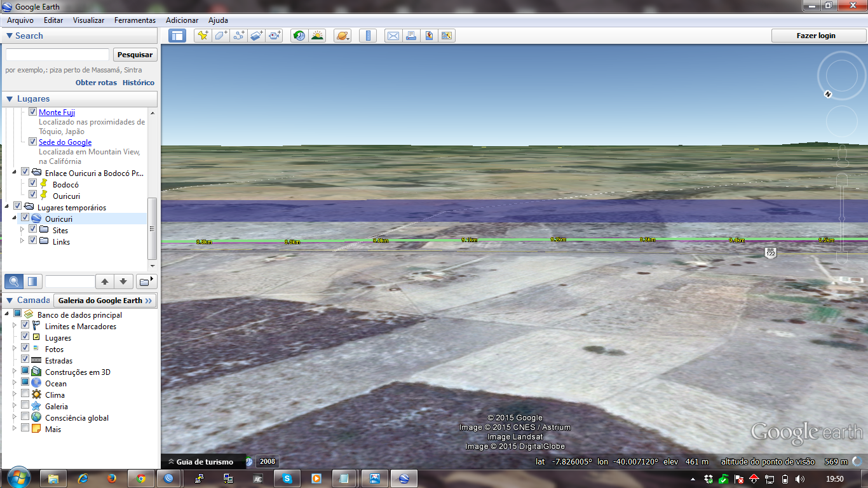Screen dimensions: 868x488
Task: Add a path from the toolbar
Action: coord(239,36)
